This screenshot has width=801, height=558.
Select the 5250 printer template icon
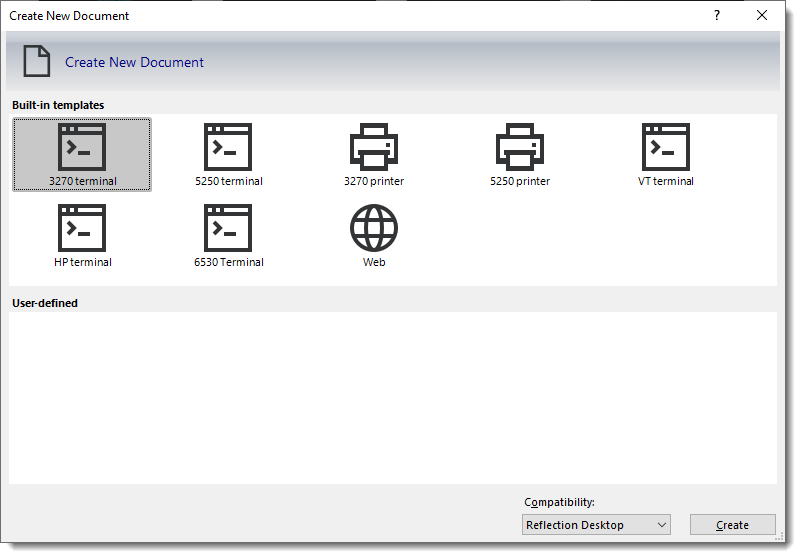(520, 147)
